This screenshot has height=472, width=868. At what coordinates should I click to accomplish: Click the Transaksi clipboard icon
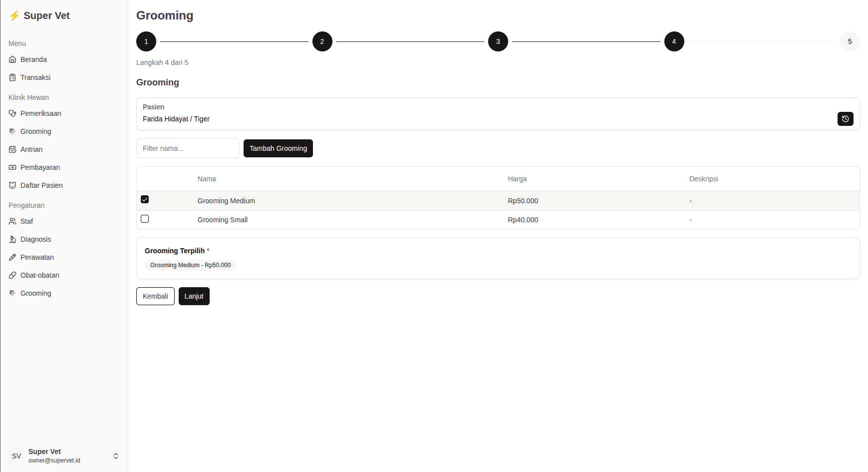[12, 77]
